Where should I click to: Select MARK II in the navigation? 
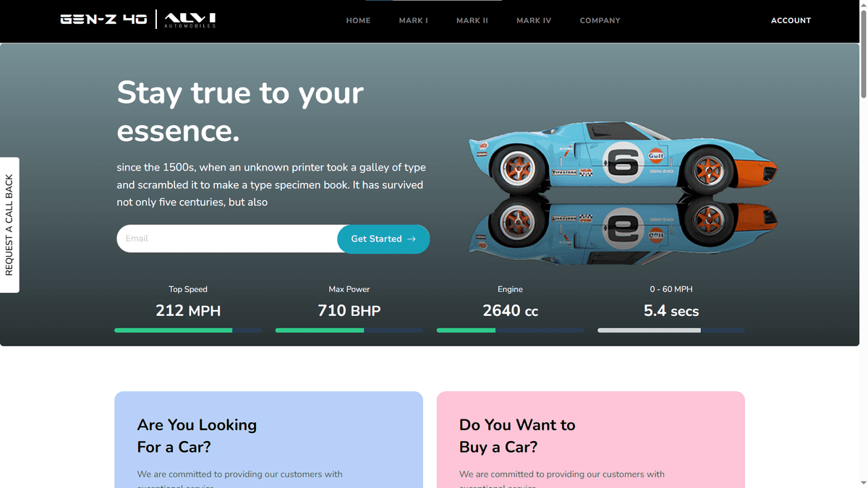(x=472, y=20)
